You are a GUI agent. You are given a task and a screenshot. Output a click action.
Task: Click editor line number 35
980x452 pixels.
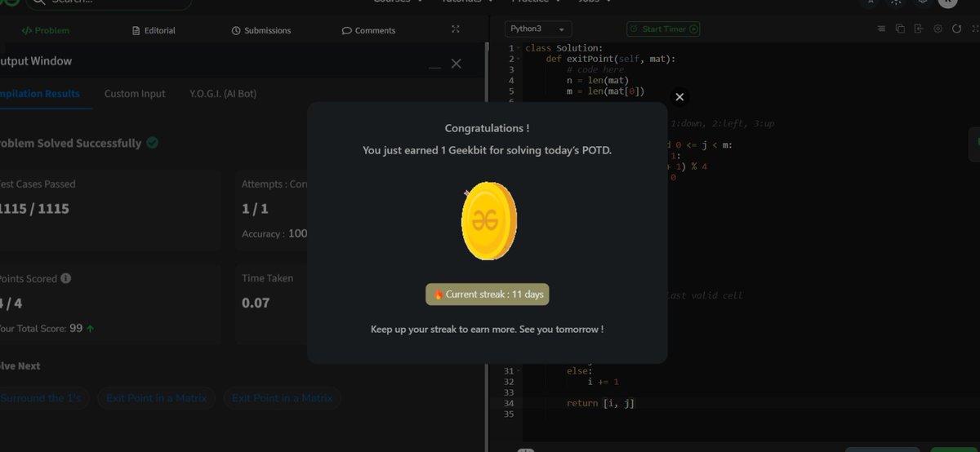tap(509, 414)
